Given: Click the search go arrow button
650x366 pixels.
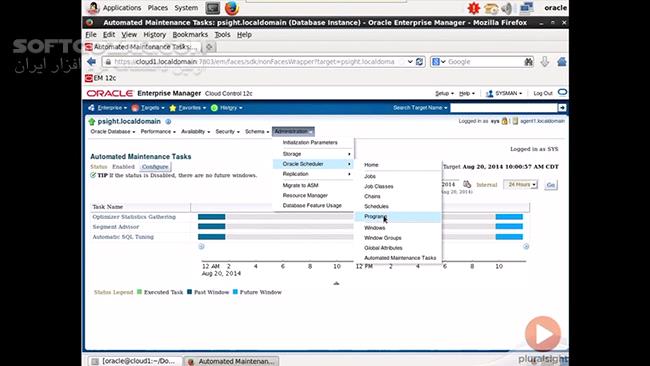Looking at the screenshot, I should 562,108.
